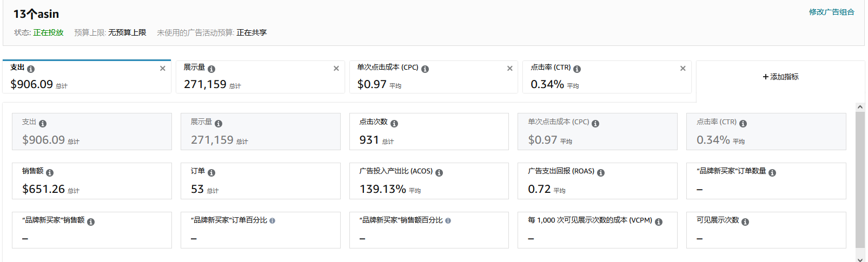Select the 点击次数 931 metric card
Image resolution: width=868 pixels, height=262 pixels.
[428, 132]
